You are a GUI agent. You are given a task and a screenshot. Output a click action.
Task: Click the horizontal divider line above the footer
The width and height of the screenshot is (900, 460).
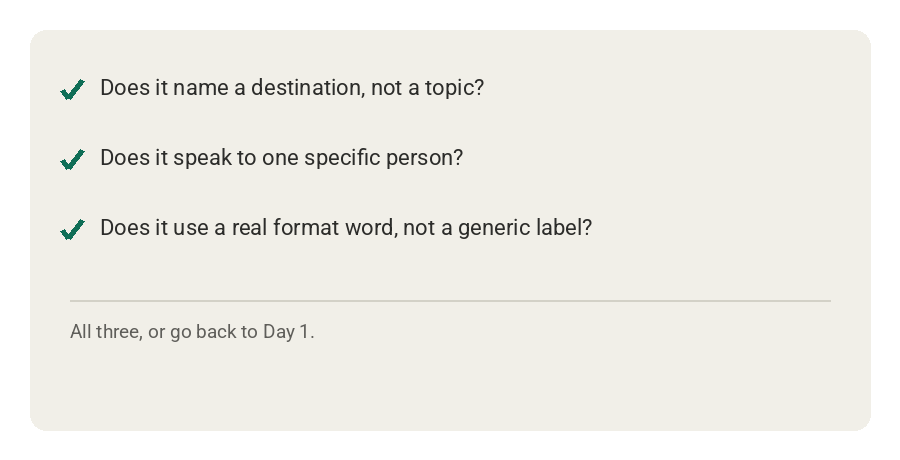point(450,300)
